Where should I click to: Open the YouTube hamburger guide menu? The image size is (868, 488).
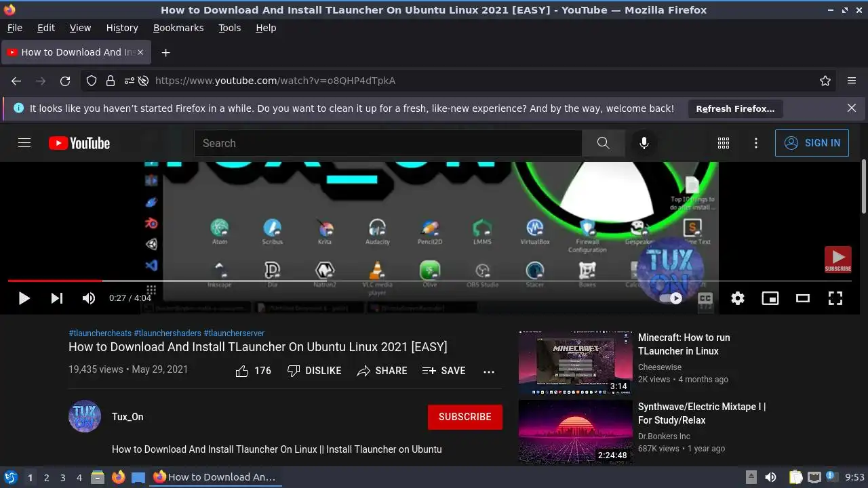[x=24, y=143]
